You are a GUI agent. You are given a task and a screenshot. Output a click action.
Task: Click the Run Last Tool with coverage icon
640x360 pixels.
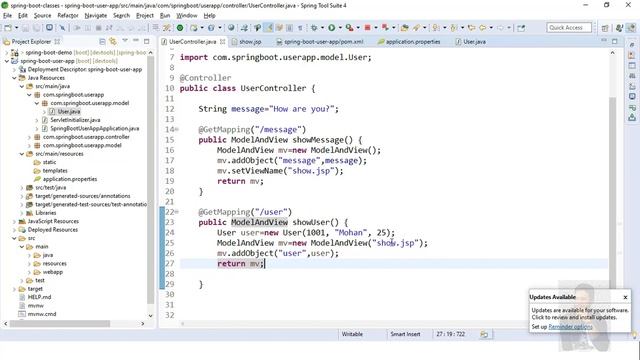coord(349,28)
